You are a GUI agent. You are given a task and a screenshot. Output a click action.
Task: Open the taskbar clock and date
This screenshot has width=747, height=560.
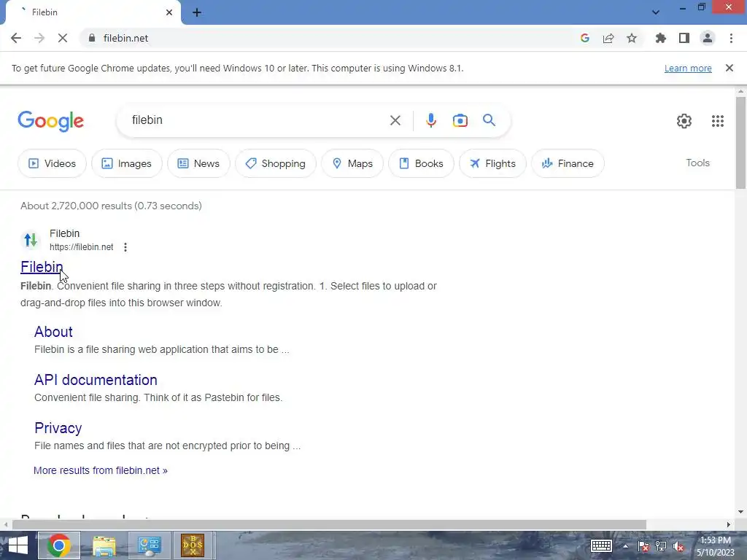[716, 546]
